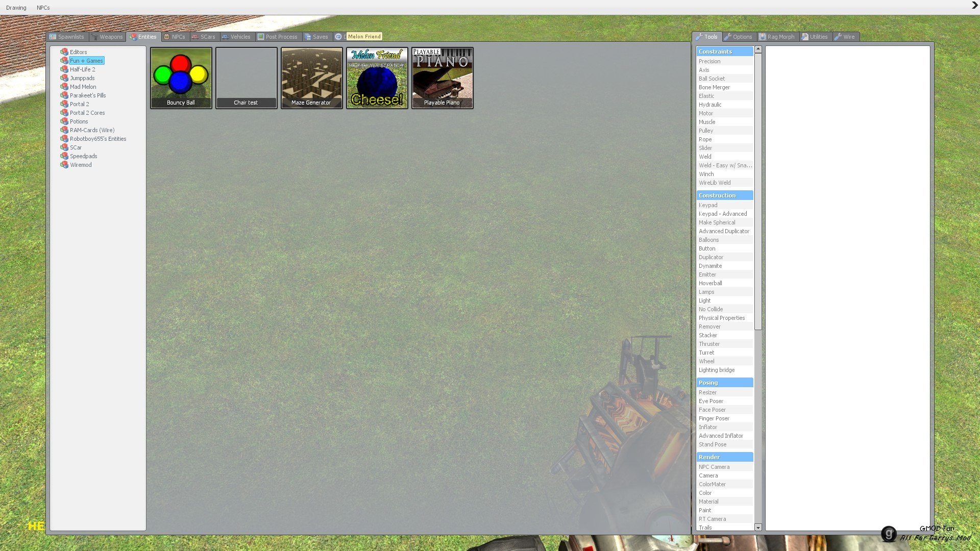980x551 pixels.
Task: Collapse the Constraints tool category
Action: tap(725, 52)
